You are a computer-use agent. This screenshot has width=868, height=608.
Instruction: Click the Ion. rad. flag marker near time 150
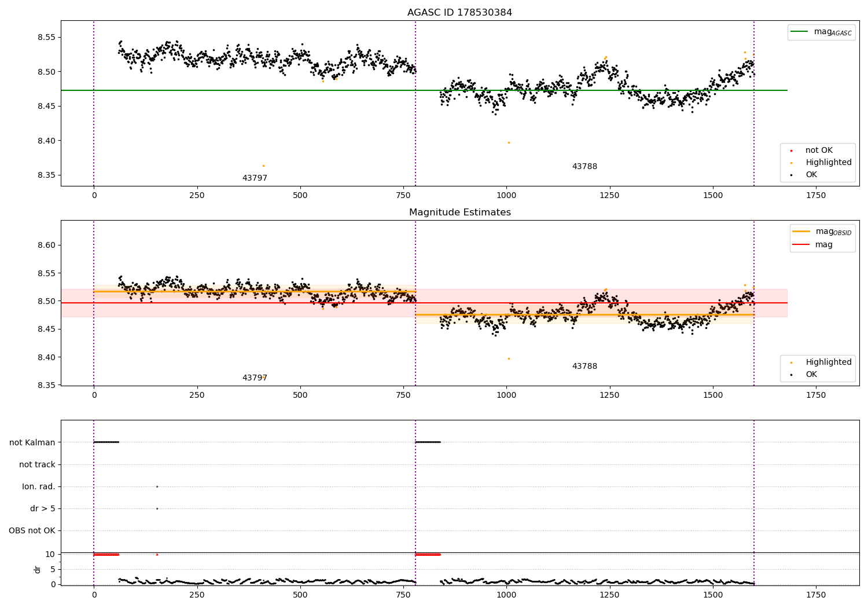157,486
